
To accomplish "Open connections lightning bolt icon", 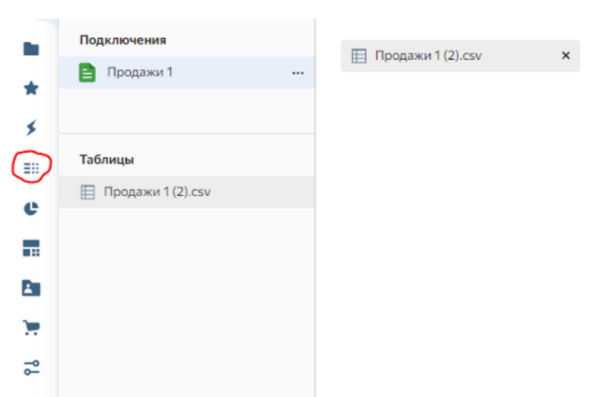I will tap(31, 127).
